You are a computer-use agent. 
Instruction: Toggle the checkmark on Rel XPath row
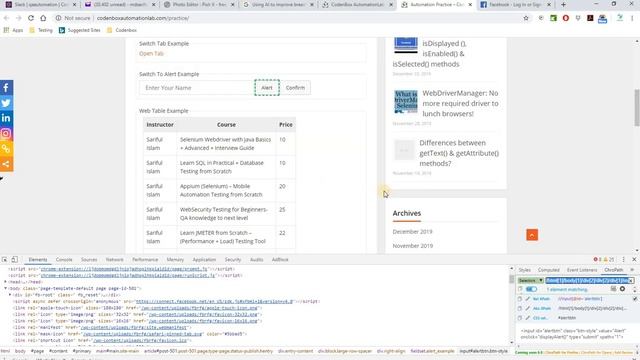pos(635,299)
